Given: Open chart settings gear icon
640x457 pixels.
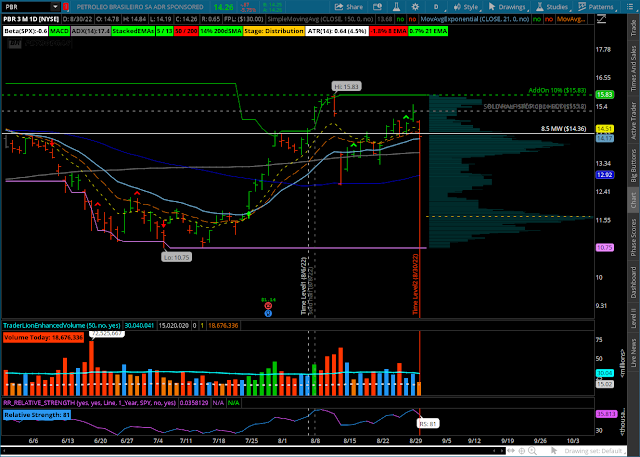Looking at the screenshot, I should (415, 7).
